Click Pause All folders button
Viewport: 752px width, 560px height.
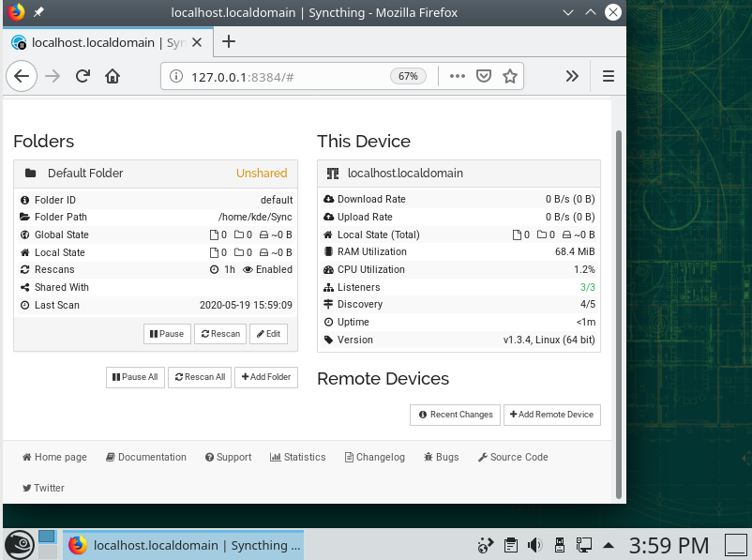click(x=135, y=377)
